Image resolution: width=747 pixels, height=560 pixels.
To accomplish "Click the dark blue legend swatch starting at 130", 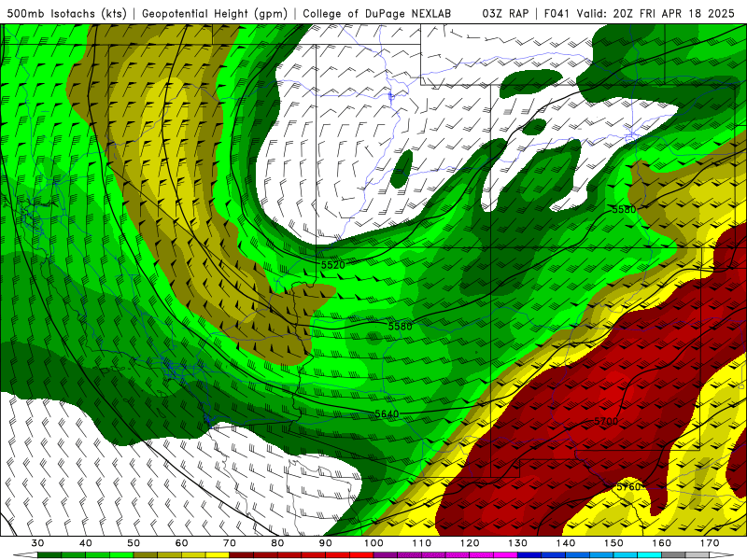I will (529, 555).
